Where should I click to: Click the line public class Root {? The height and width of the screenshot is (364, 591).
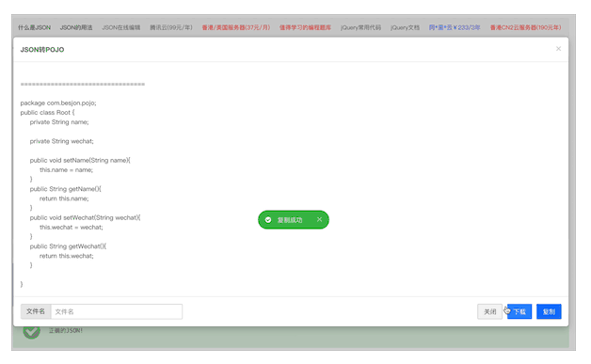[47, 112]
